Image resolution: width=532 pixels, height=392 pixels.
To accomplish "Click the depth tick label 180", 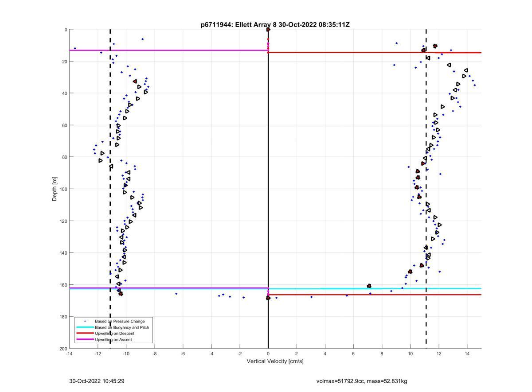I will (63, 317).
